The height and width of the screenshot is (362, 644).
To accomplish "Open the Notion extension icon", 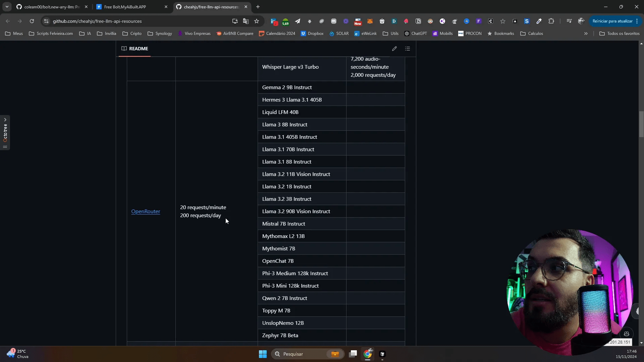I will pos(418,21).
